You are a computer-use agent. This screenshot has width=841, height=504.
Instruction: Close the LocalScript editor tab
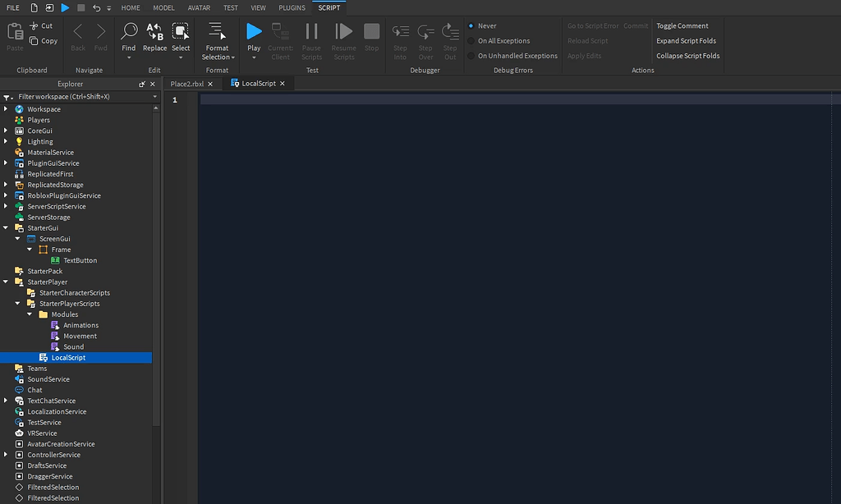[283, 84]
